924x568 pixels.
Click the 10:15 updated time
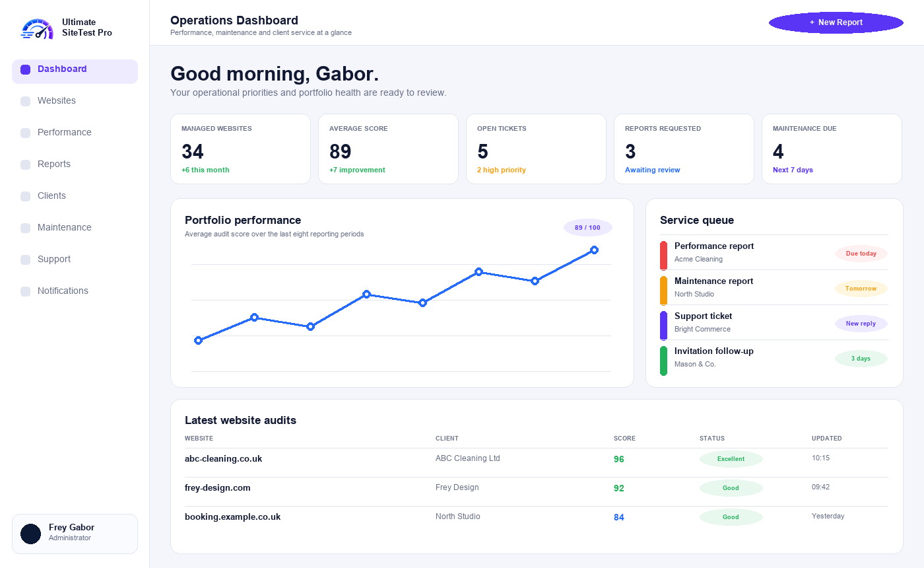click(x=820, y=458)
